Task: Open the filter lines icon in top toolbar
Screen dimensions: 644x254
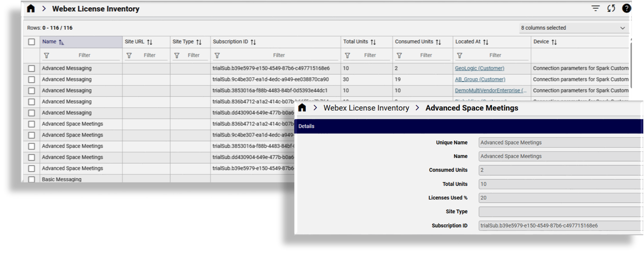Action: point(595,8)
